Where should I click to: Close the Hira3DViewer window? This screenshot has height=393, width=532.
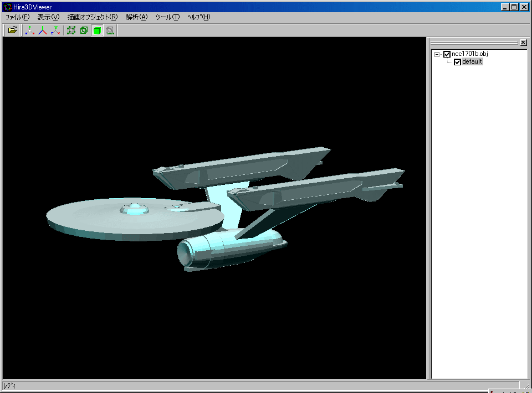point(524,7)
